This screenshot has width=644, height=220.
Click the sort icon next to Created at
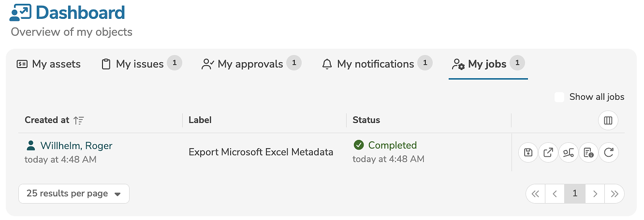click(x=79, y=121)
